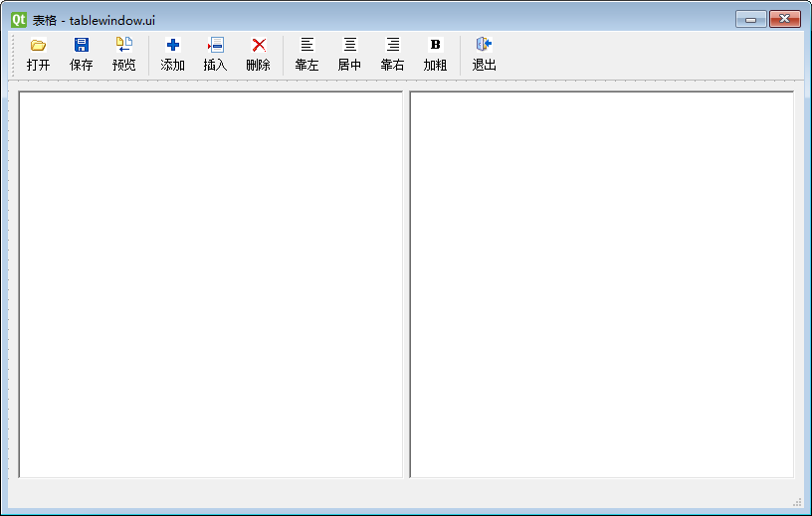Click the 添加 (Add) plus icon

(173, 45)
